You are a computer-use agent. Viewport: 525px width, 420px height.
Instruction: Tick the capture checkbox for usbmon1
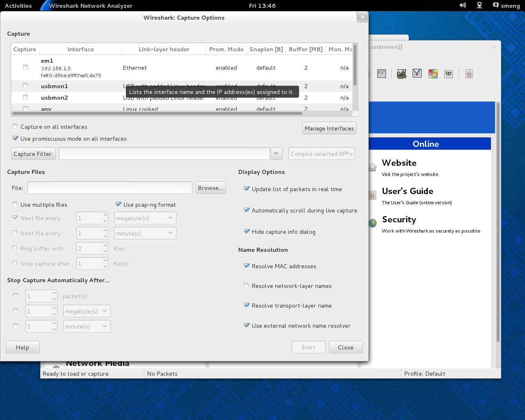click(25, 86)
